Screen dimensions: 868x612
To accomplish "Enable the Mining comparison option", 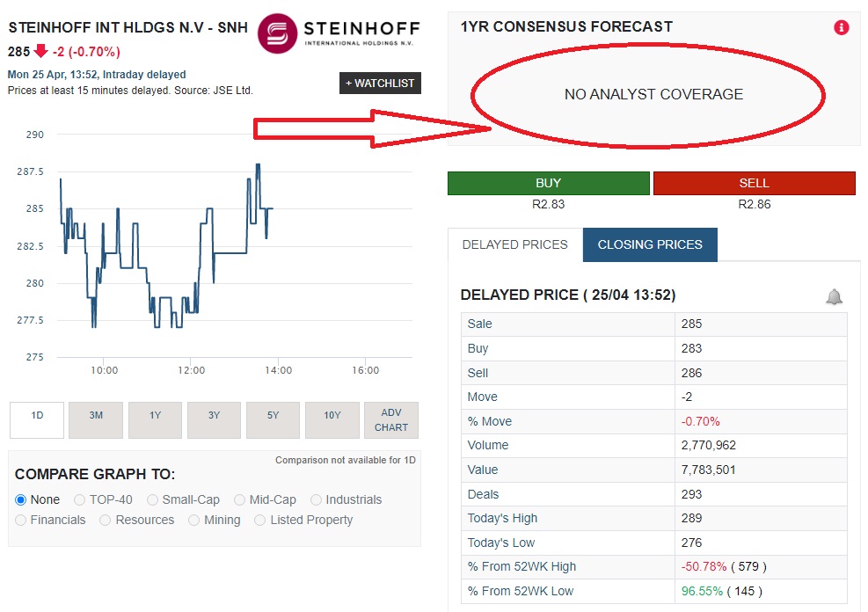I will click(193, 520).
